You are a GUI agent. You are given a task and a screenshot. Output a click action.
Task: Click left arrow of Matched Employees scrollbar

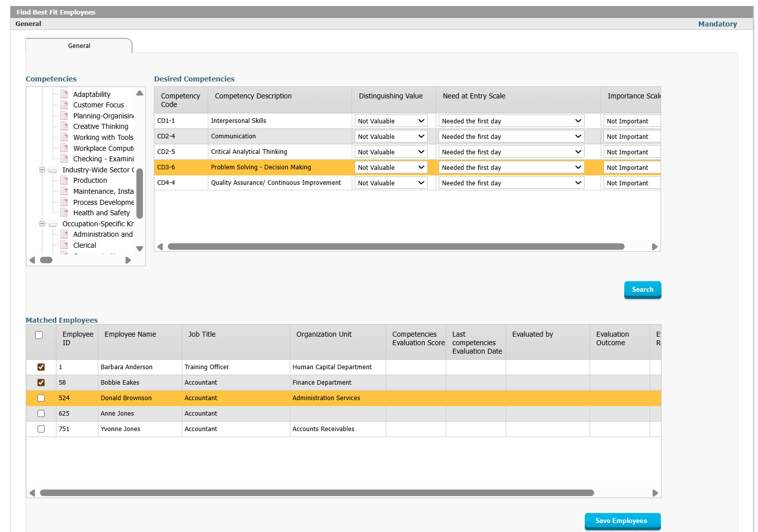(32, 493)
